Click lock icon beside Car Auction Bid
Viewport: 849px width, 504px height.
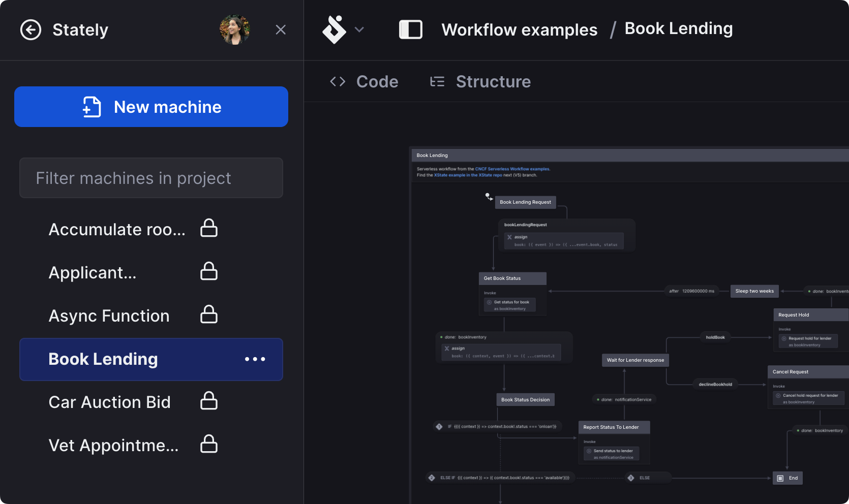coord(209,401)
